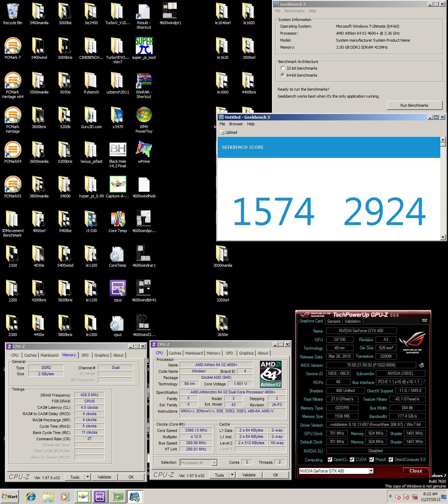The image size is (448, 504).
Task: Open Black Hole V4.2 Final benchmark icon
Action: click(118, 155)
